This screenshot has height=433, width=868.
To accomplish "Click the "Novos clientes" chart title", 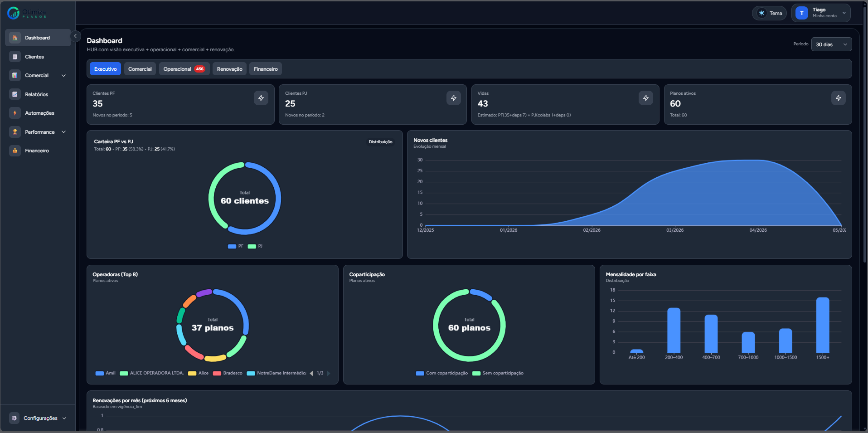I will (x=431, y=140).
